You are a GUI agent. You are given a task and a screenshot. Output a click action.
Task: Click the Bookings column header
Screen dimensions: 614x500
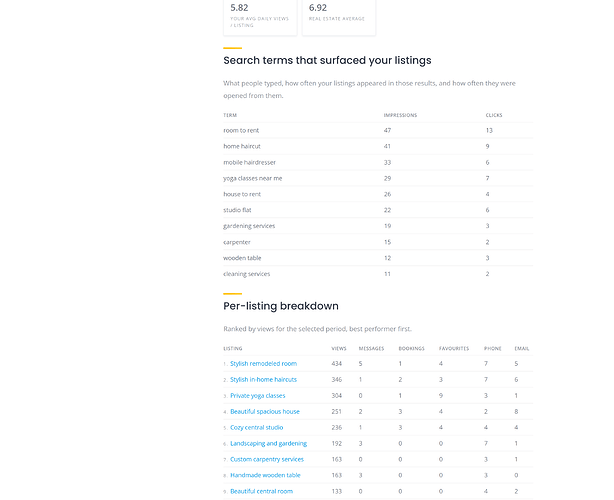click(x=411, y=348)
